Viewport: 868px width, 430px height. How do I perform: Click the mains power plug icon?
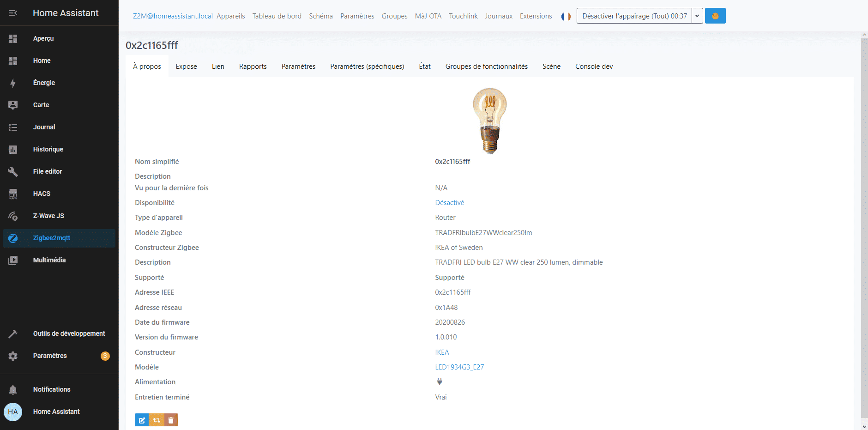440,382
